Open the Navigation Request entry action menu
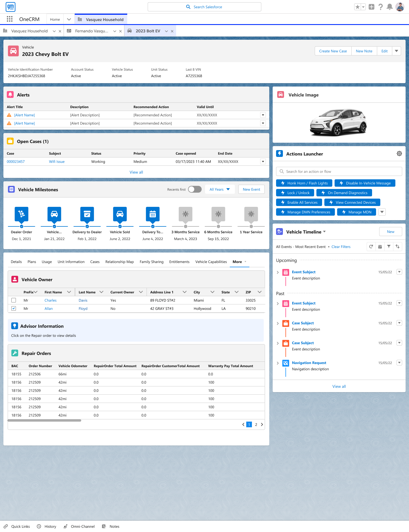The image size is (409, 532). (x=399, y=363)
